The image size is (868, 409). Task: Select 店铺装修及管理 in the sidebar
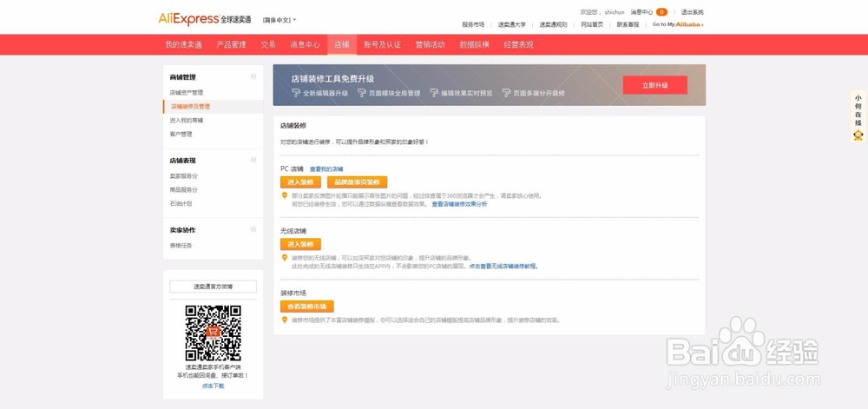pyautogui.click(x=214, y=106)
